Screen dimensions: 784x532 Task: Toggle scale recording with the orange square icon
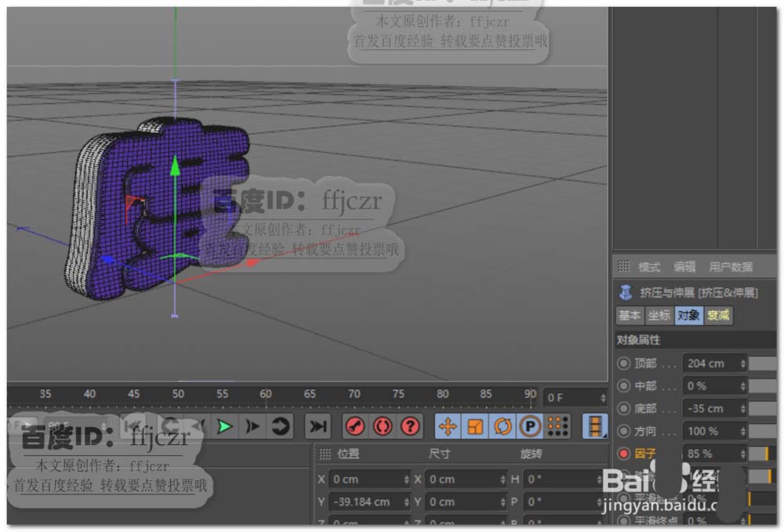tap(475, 426)
